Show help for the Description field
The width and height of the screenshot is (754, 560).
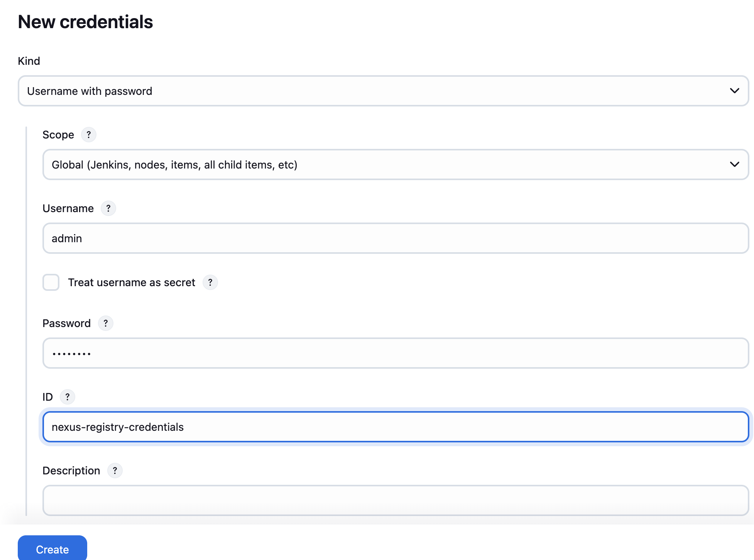click(115, 471)
